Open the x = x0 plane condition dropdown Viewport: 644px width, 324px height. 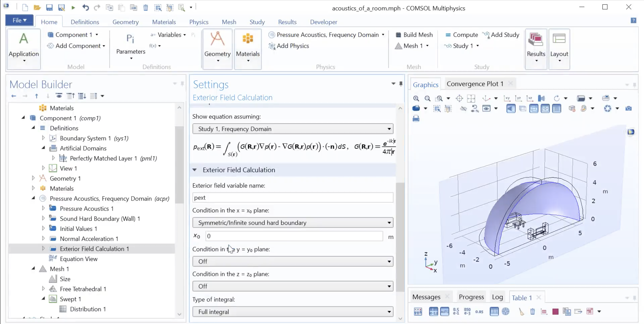pyautogui.click(x=292, y=223)
